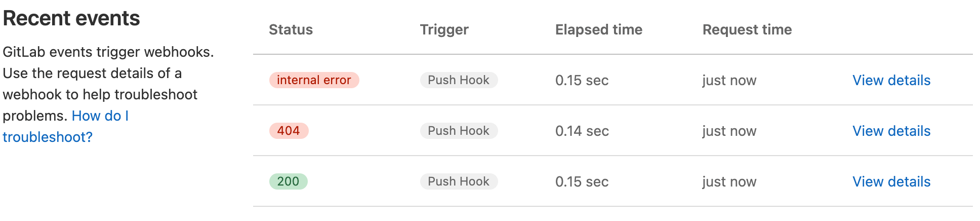Click the red 'internal error' status badge
Image resolution: width=980 pixels, height=221 pixels.
click(x=314, y=80)
